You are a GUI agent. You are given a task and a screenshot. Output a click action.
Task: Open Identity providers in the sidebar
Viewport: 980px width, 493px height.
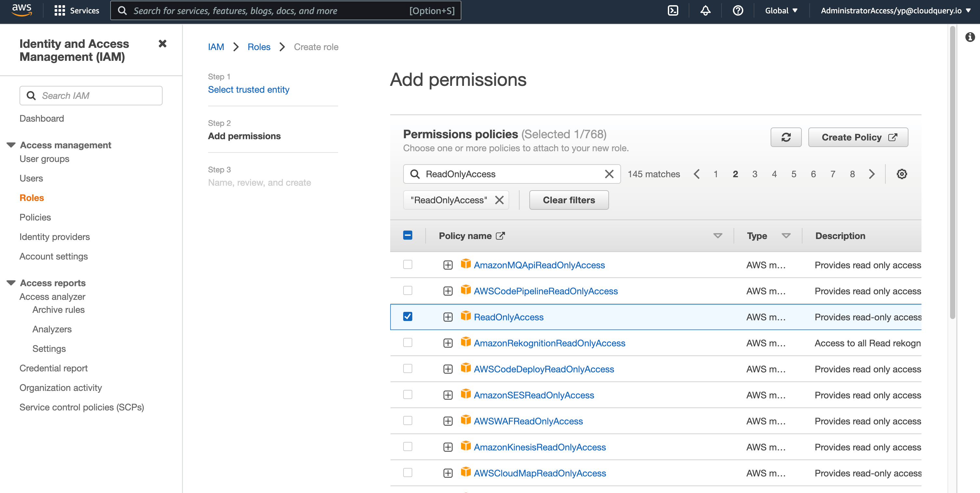click(54, 237)
